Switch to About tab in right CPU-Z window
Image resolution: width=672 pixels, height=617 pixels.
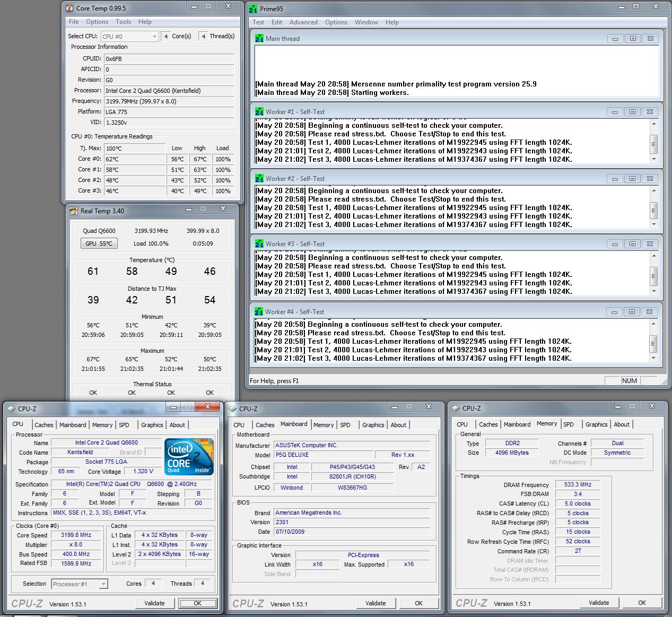(622, 424)
